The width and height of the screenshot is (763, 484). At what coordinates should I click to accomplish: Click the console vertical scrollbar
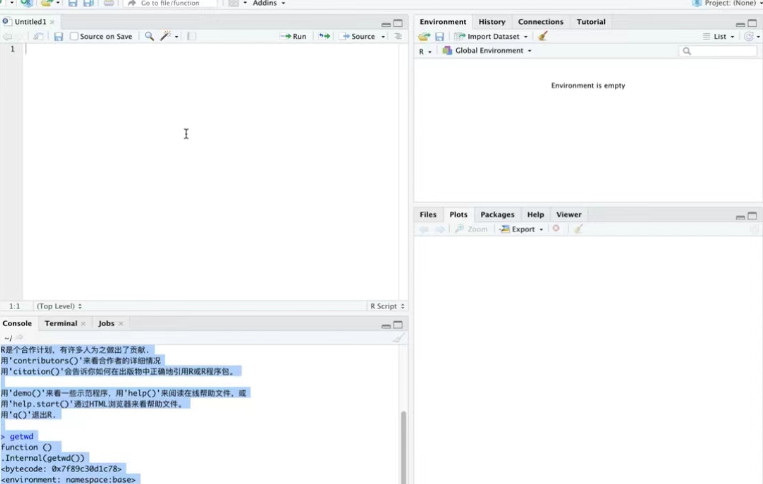[403, 448]
